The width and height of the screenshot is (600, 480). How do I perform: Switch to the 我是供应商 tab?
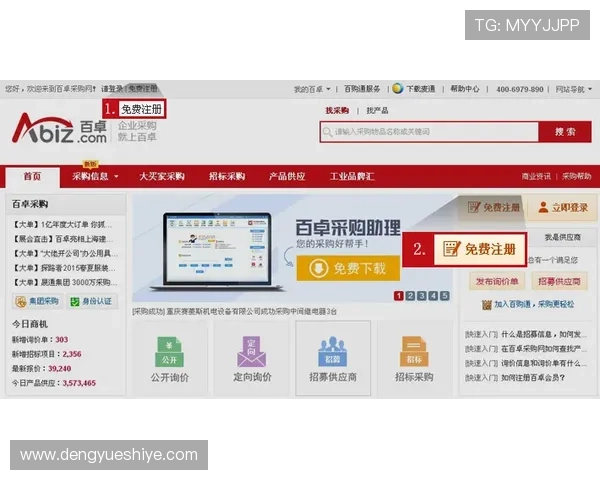point(562,238)
